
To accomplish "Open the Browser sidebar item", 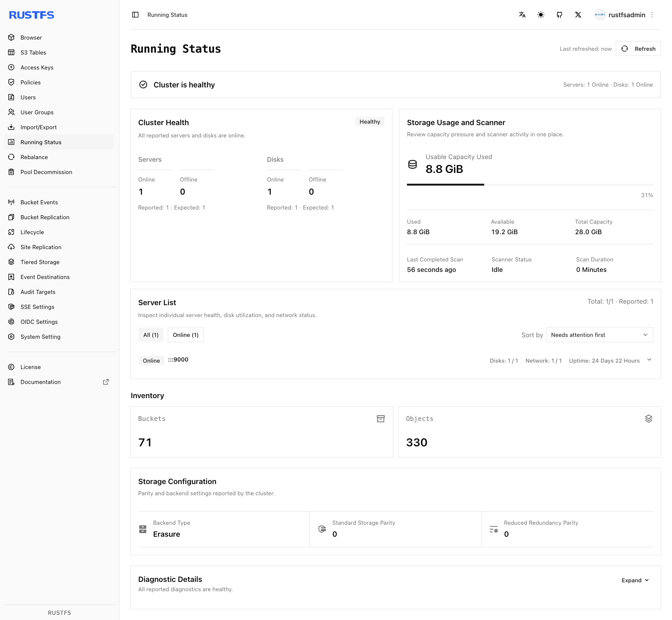I will pyautogui.click(x=59, y=37).
